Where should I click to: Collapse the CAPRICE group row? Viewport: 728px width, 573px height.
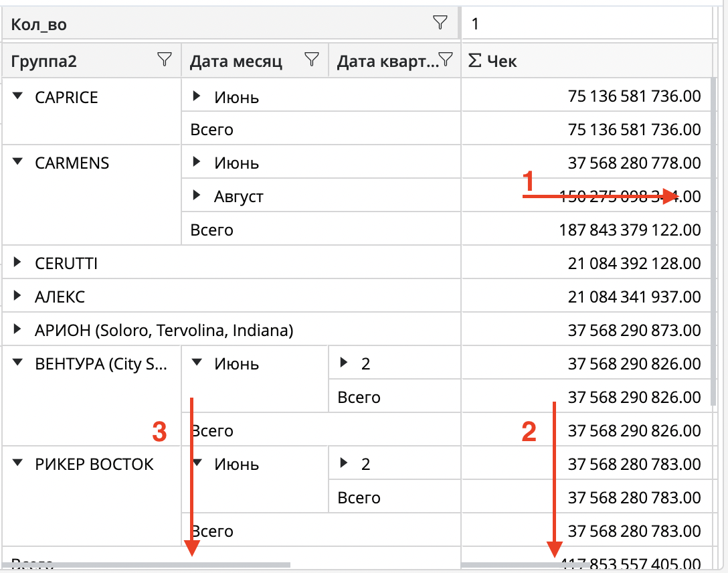18,97
